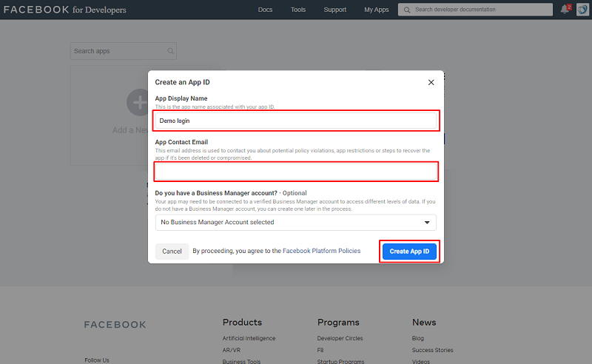
Task: Click the plus icon to add new app
Action: click(138, 102)
